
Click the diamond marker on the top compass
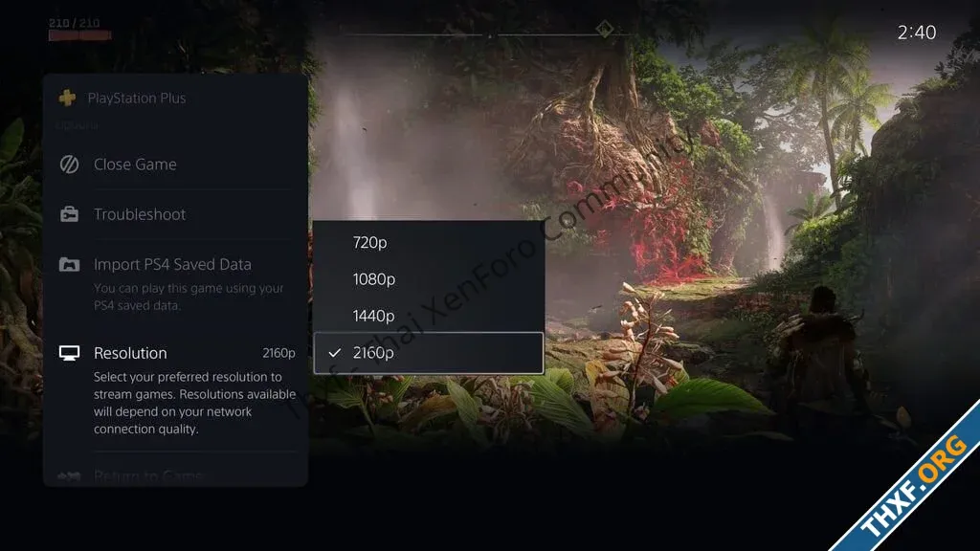pos(605,29)
